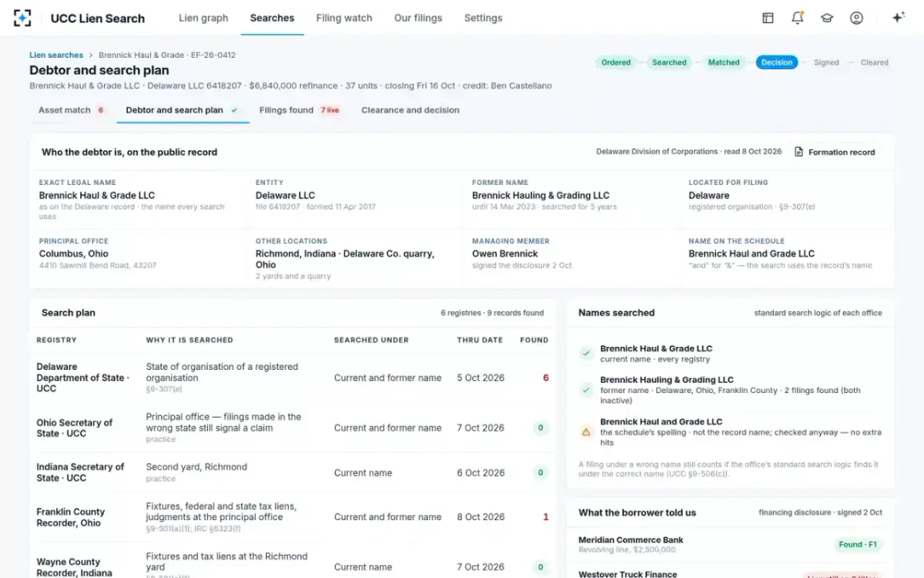The image size is (924, 578).
Task: Select Franklin County Recorder, Ohio row
Action: click(293, 517)
